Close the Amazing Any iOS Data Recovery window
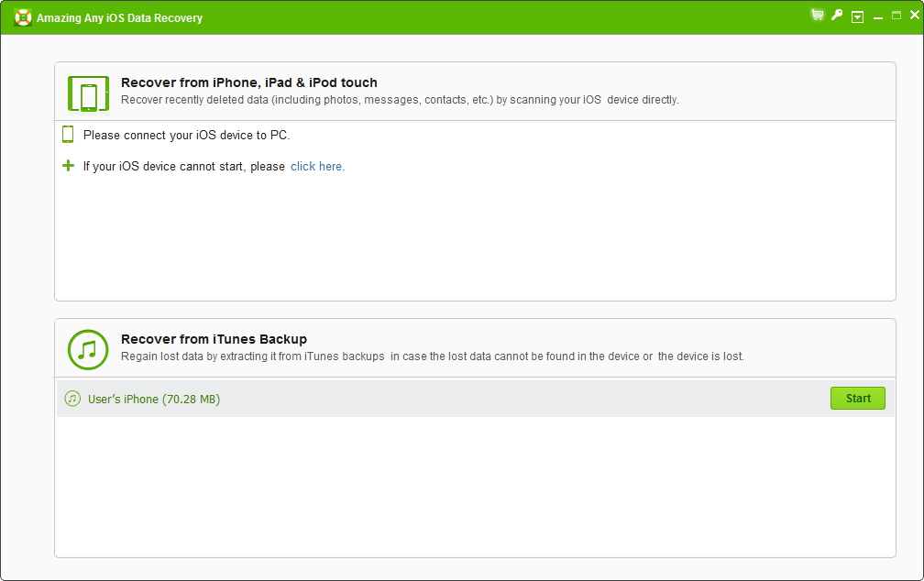This screenshot has height=581, width=924. (915, 16)
